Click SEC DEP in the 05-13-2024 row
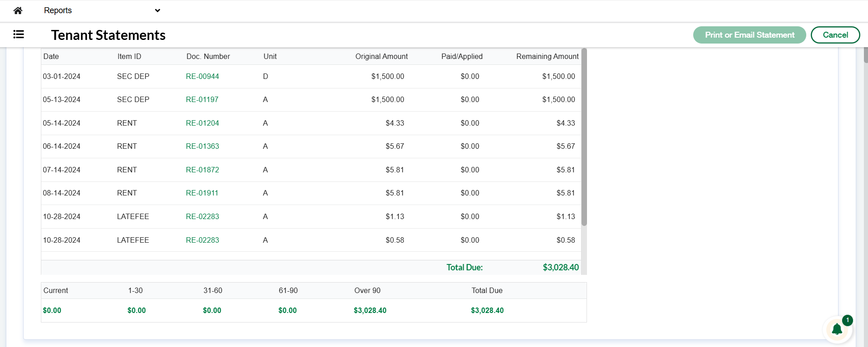The image size is (868, 347). [x=133, y=99]
